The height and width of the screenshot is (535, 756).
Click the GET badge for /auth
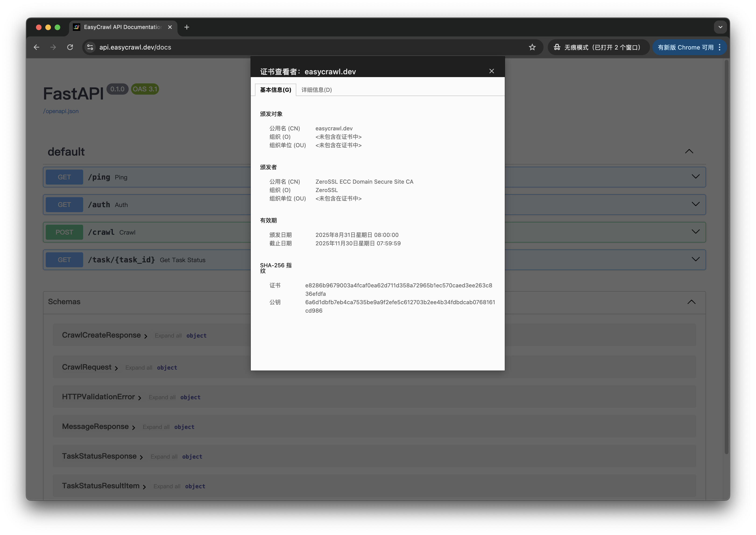click(64, 205)
